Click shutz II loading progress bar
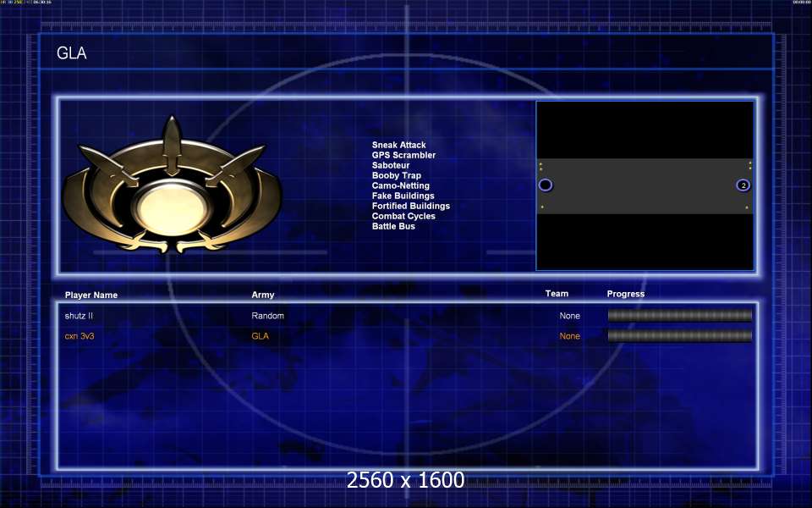This screenshot has height=508, width=812. tap(679, 315)
